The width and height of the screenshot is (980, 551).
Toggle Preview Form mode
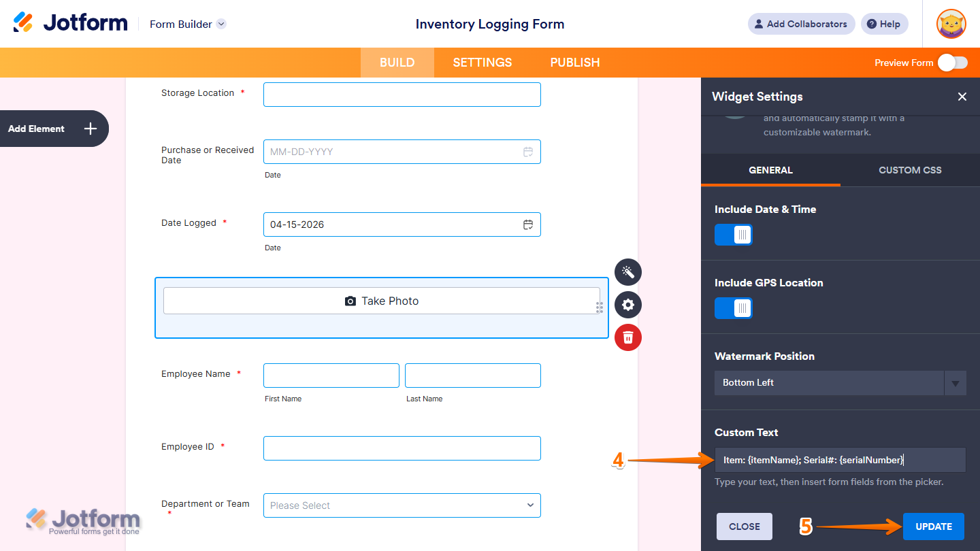(952, 62)
